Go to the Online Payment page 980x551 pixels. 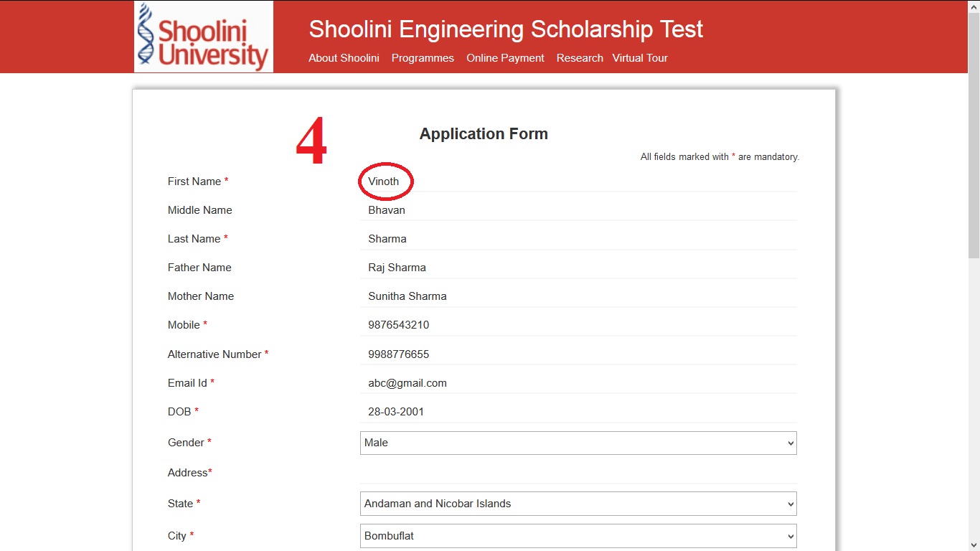click(x=505, y=58)
